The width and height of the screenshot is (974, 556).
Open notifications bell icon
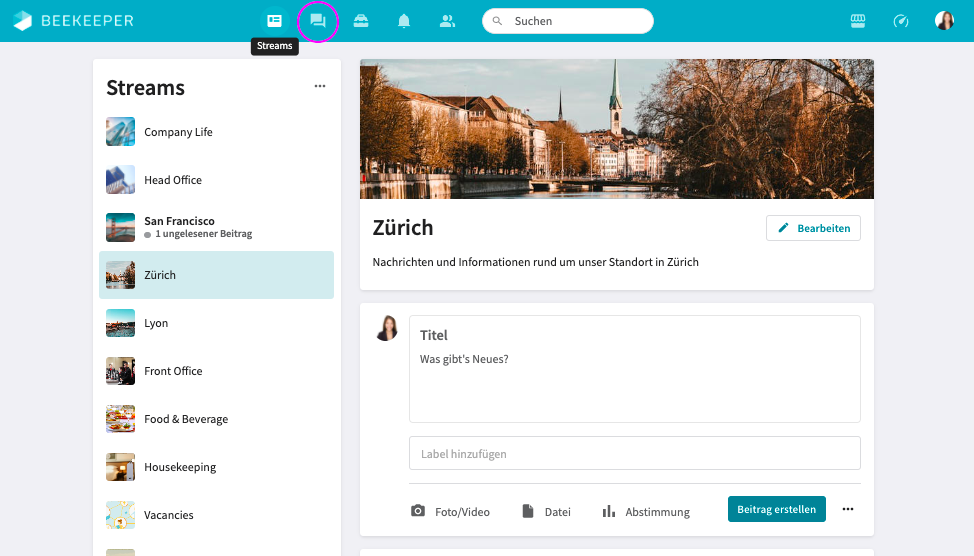coord(404,21)
